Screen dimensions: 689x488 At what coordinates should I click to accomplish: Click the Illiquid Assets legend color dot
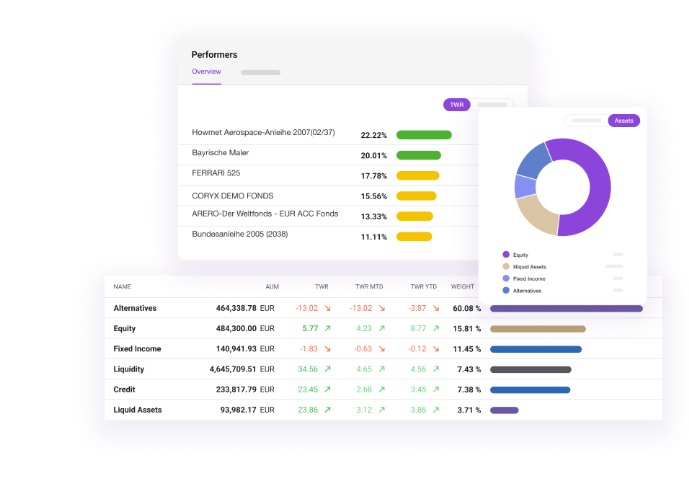[506, 266]
